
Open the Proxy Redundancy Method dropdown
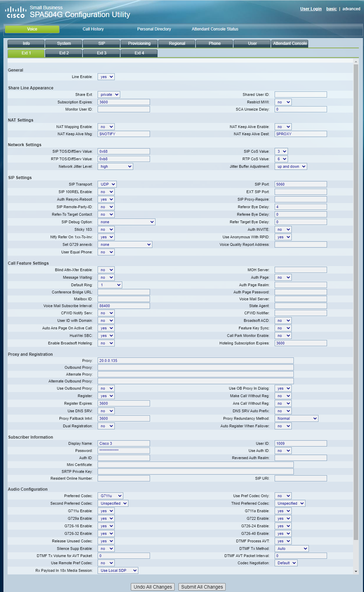pos(297,418)
